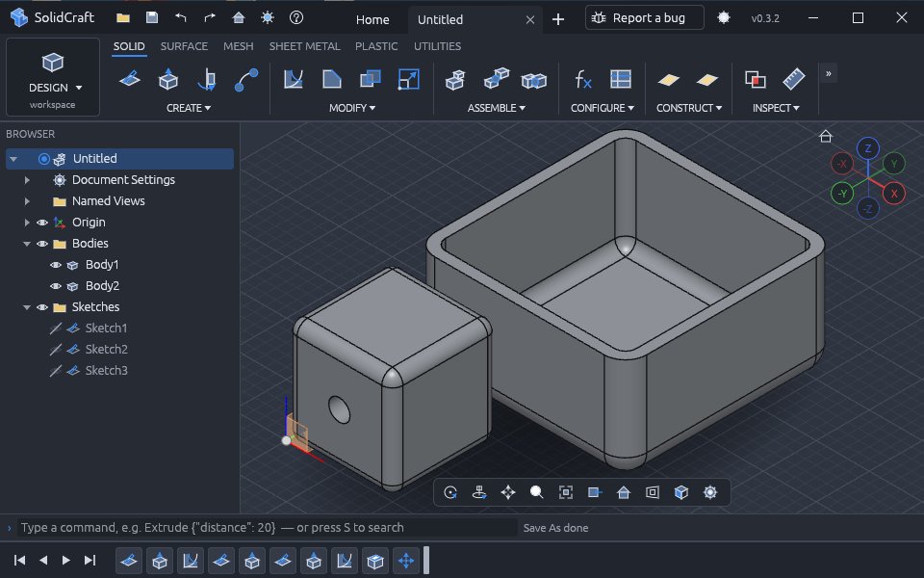
Task: Choose the Revolve tool in the Create group
Action: point(207,79)
